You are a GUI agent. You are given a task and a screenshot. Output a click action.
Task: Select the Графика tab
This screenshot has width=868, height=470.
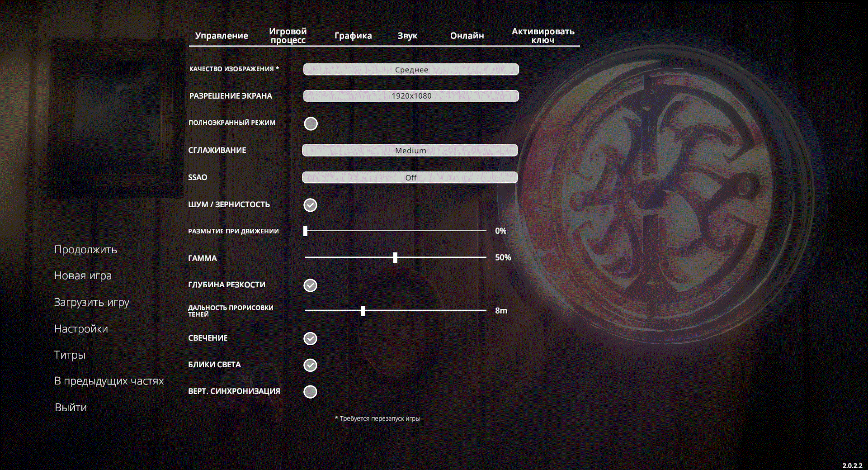(353, 36)
